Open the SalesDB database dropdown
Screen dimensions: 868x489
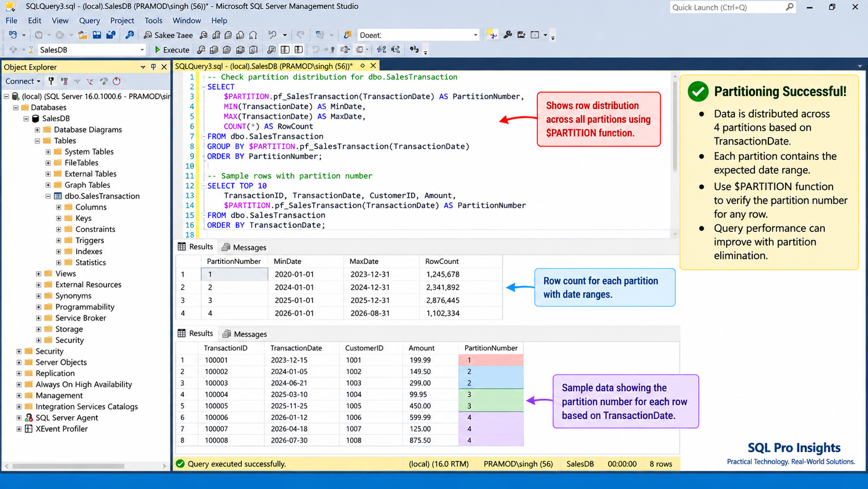142,50
